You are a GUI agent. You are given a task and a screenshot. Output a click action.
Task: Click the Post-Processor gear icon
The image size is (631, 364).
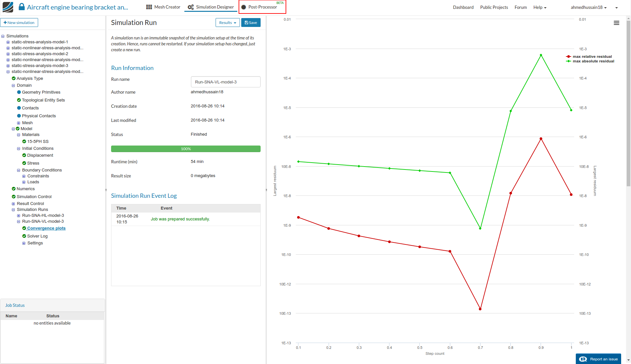click(x=244, y=7)
